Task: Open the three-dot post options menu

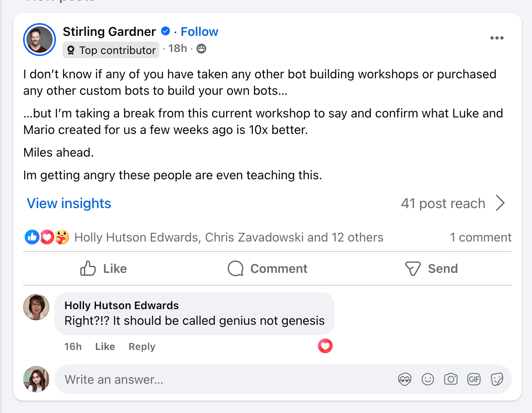Action: (497, 38)
